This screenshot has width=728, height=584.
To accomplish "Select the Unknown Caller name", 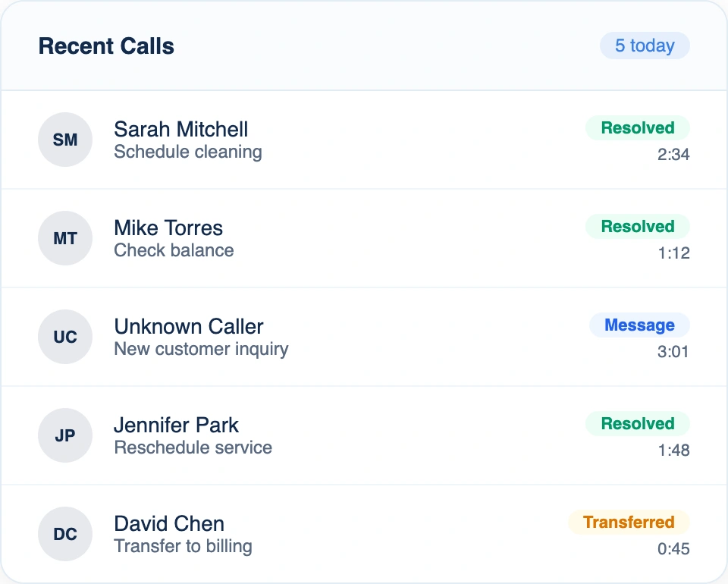I will (x=189, y=327).
